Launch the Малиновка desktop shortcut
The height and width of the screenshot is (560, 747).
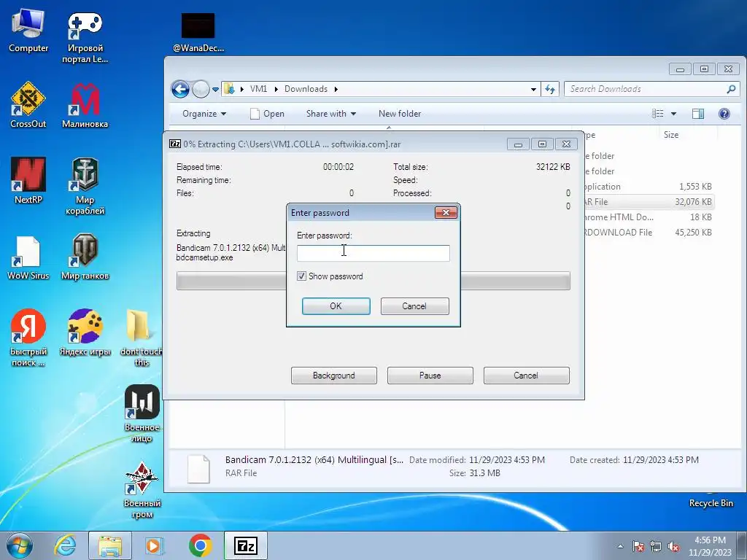coord(85,105)
